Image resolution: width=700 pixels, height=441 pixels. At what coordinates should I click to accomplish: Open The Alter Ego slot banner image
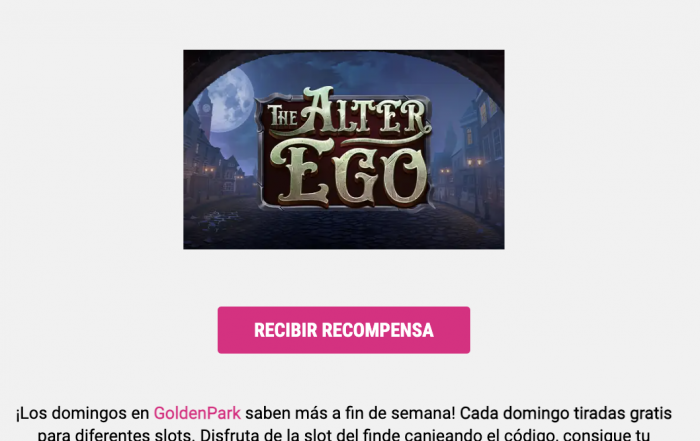[344, 150]
